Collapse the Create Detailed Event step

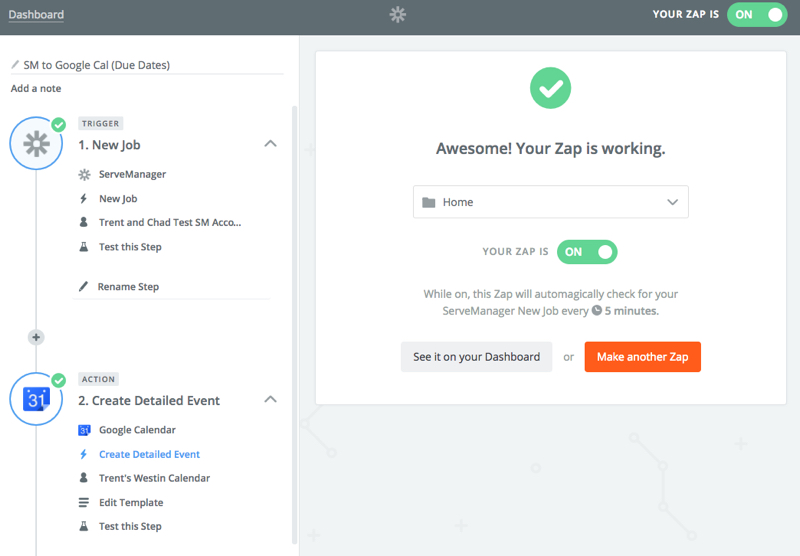[x=270, y=400]
